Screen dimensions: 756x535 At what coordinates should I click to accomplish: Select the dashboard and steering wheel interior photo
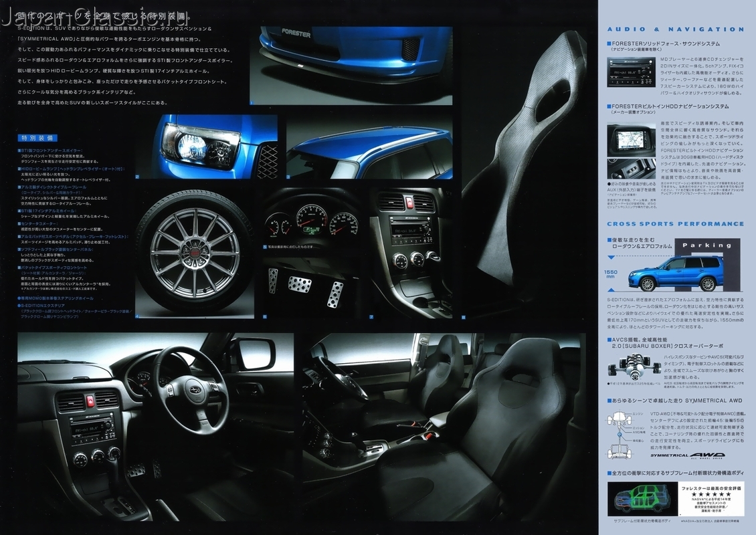155,427
